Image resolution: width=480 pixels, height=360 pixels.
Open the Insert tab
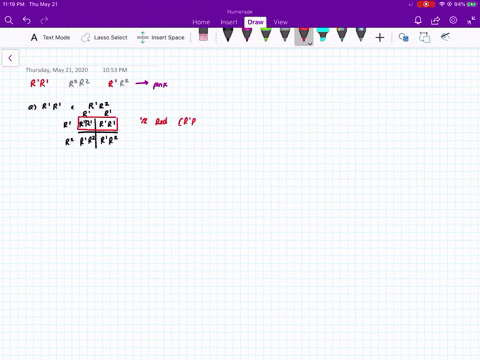pyautogui.click(x=229, y=22)
